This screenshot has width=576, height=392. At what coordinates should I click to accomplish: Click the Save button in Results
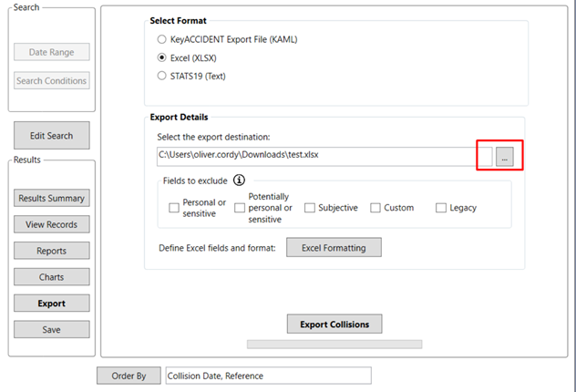point(51,329)
